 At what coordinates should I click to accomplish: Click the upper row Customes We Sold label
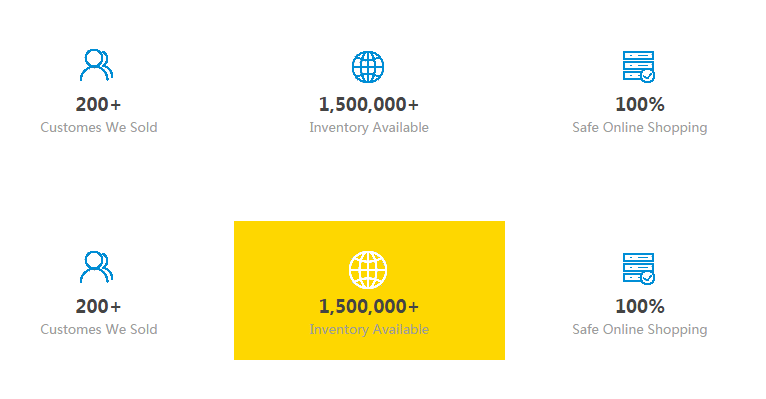pyautogui.click(x=99, y=127)
